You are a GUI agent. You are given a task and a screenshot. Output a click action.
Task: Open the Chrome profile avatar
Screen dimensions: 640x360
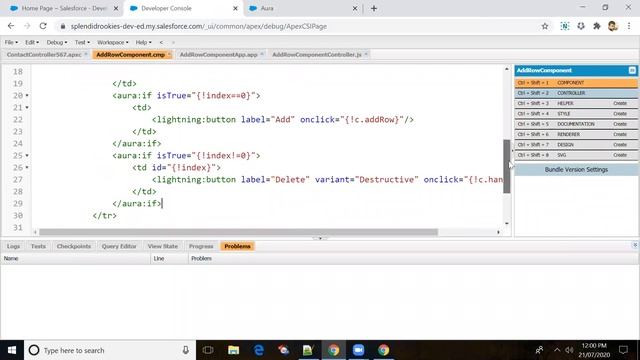point(612,26)
